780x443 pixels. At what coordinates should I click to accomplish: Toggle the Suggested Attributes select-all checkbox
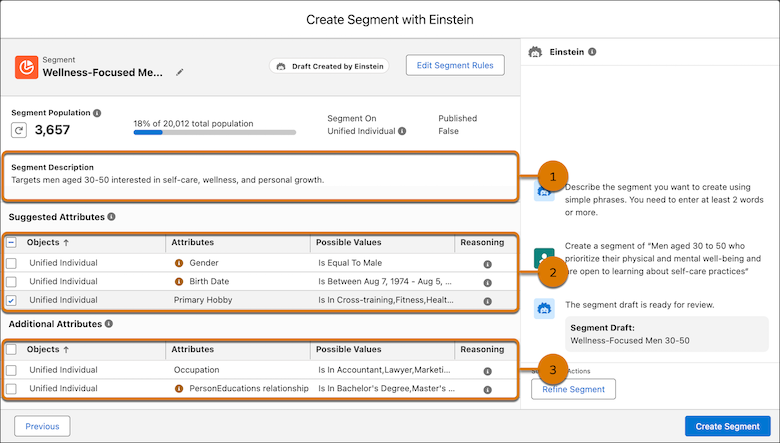12,242
